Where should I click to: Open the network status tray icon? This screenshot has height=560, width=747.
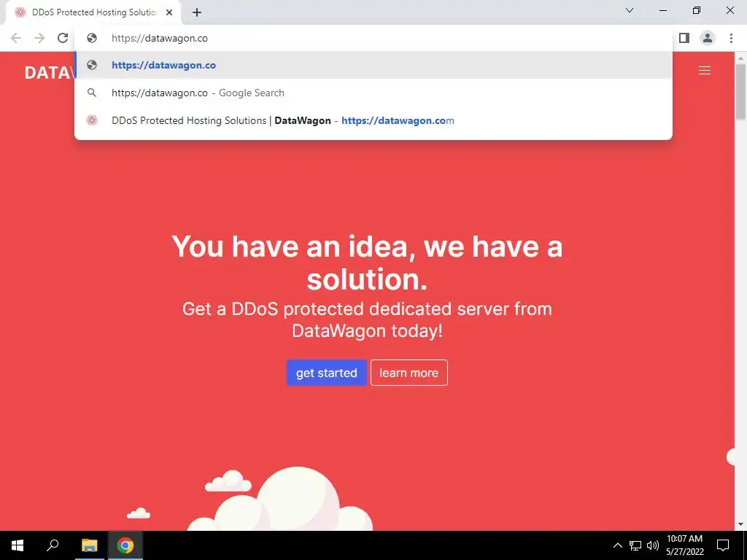tap(635, 545)
